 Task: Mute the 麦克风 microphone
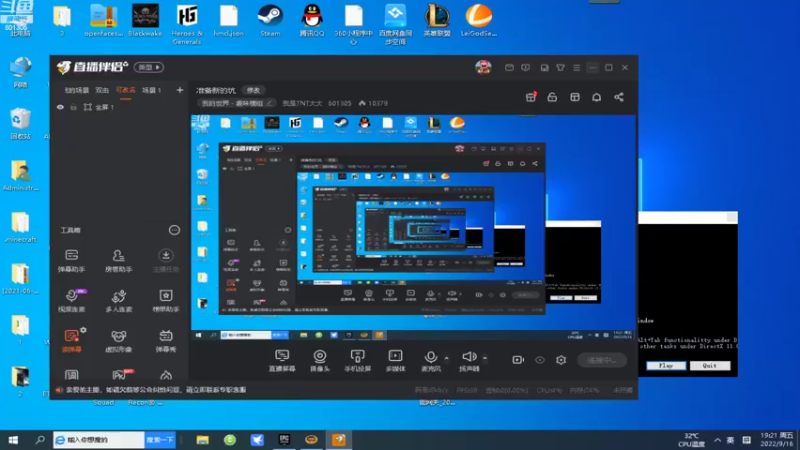pyautogui.click(x=431, y=360)
